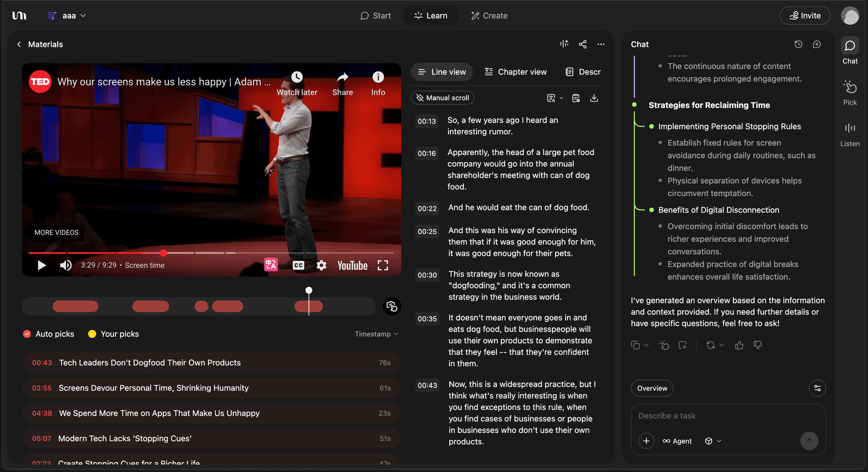868x472 pixels.
Task: Toggle closed captions on video
Action: pos(298,265)
